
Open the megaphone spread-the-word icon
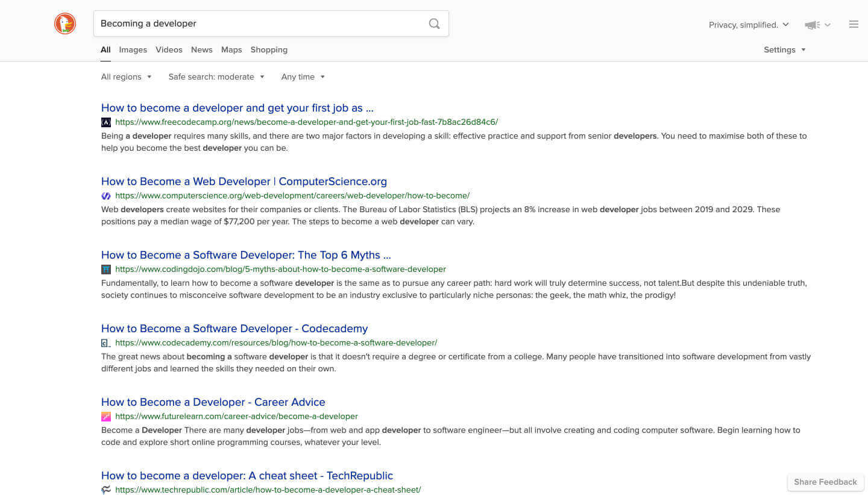click(812, 25)
